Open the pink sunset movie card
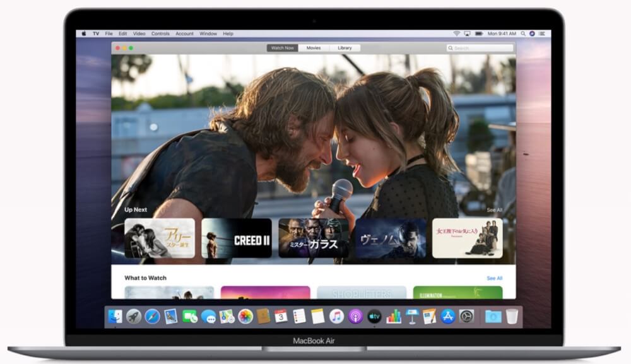631x364 pixels. (x=265, y=293)
